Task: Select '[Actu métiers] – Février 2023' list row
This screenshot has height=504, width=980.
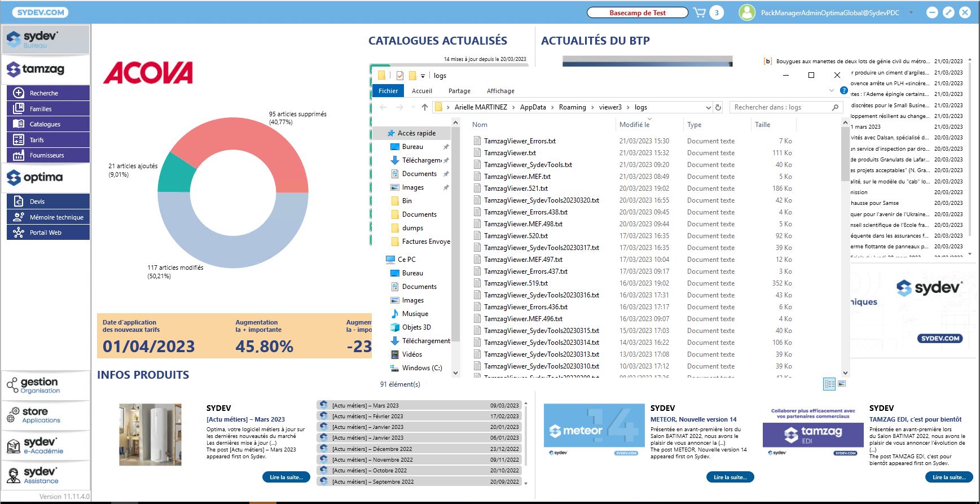Action: (419, 416)
